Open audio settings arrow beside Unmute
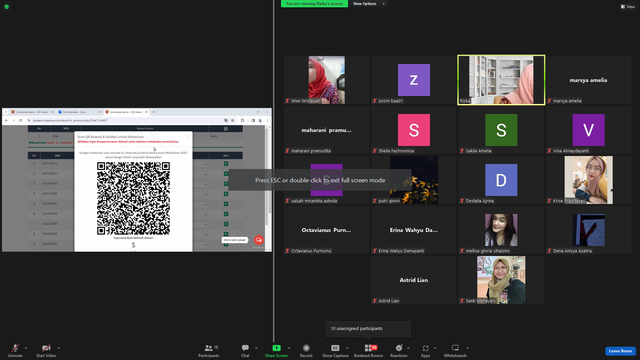Screen dimensions: 640x360 pyautogui.click(x=26, y=348)
